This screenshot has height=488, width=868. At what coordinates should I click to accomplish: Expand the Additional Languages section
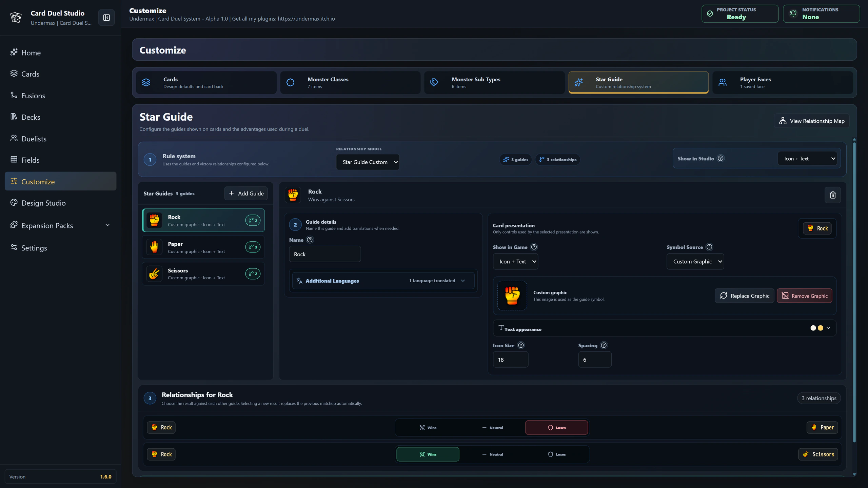(x=383, y=281)
